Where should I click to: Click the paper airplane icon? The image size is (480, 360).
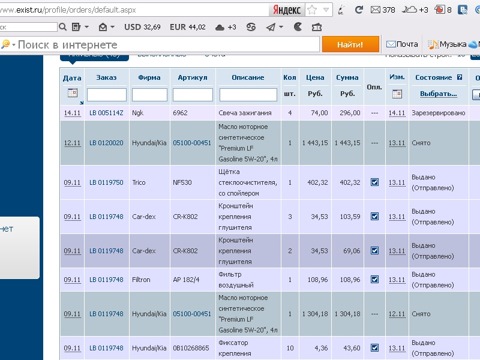[271, 27]
